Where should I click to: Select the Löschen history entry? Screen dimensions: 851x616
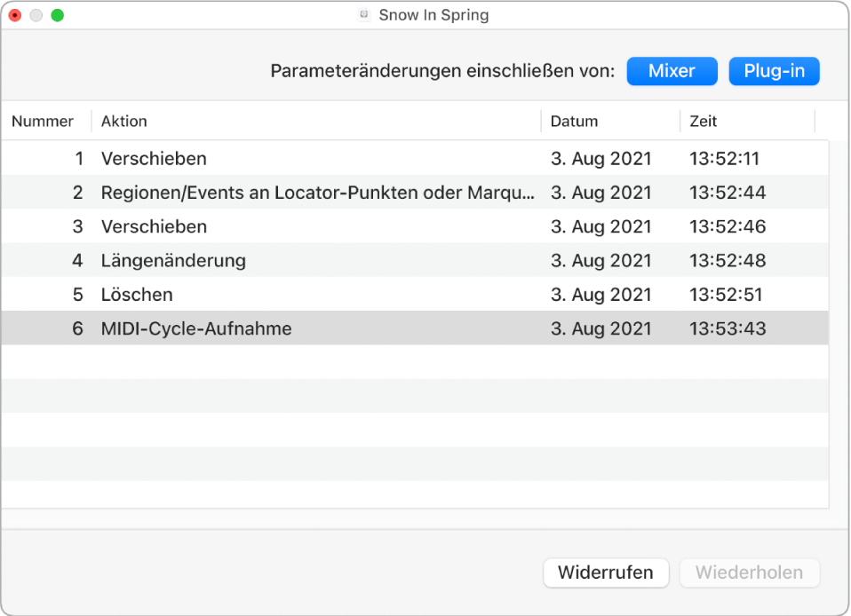click(x=137, y=295)
